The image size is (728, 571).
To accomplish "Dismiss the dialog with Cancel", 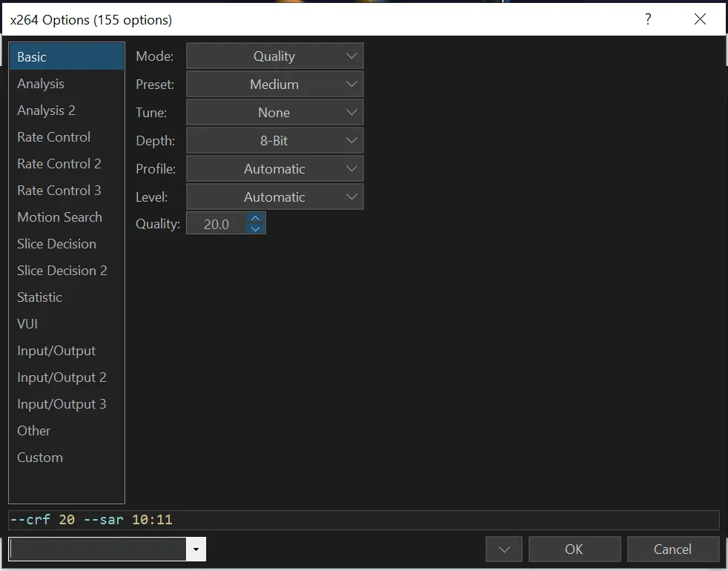I will [672, 549].
